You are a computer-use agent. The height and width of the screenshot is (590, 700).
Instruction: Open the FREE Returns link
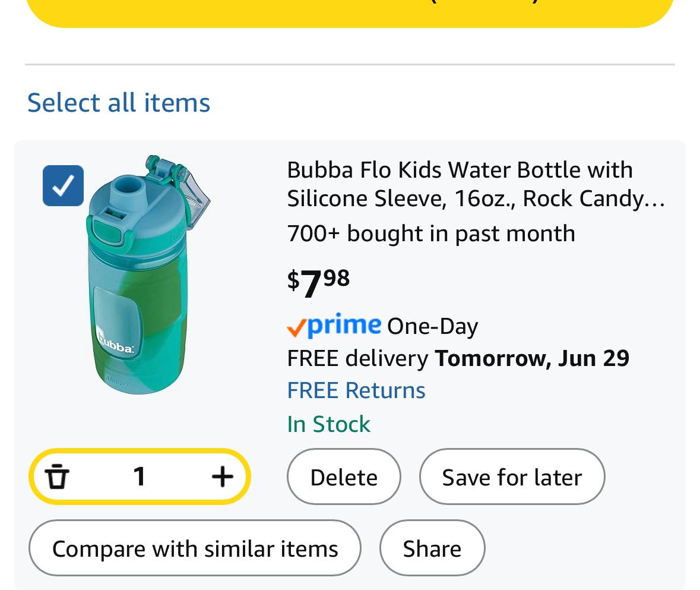(356, 390)
